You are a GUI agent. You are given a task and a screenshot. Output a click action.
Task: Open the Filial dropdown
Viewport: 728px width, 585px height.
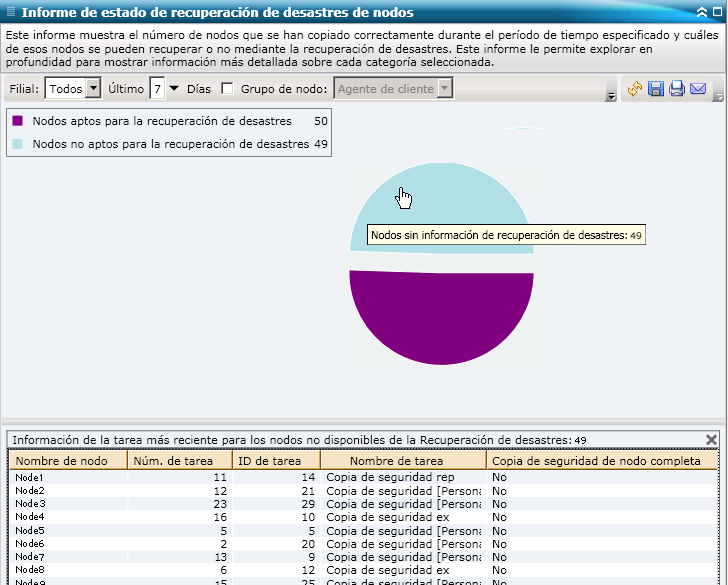point(94,89)
